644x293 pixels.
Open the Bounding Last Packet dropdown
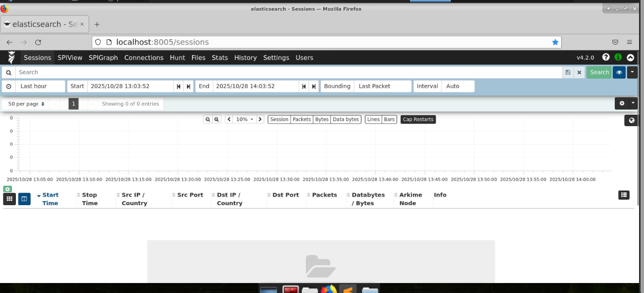382,86
